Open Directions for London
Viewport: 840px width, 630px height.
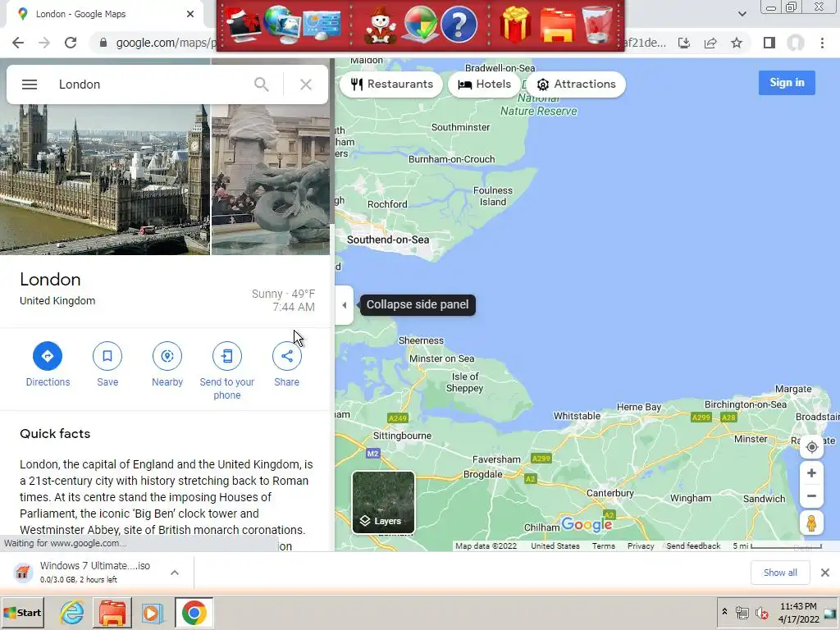click(48, 364)
